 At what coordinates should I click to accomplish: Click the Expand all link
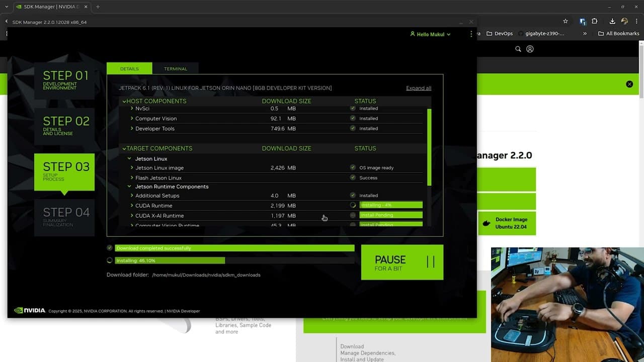(419, 88)
